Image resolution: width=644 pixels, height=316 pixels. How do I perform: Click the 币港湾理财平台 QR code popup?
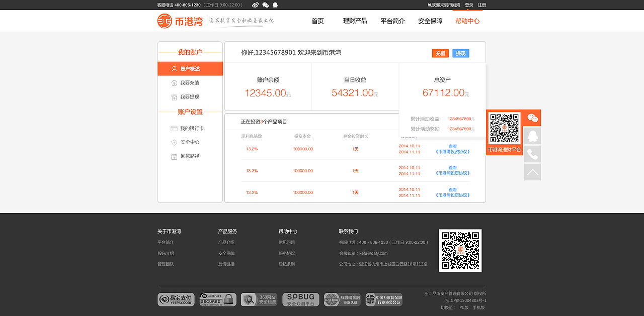(505, 133)
